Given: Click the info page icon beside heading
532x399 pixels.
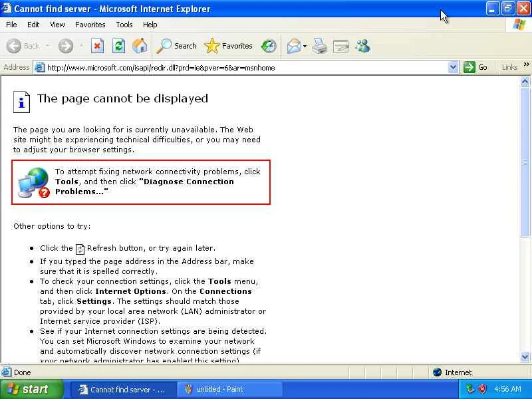Looking at the screenshot, I should tap(21, 102).
